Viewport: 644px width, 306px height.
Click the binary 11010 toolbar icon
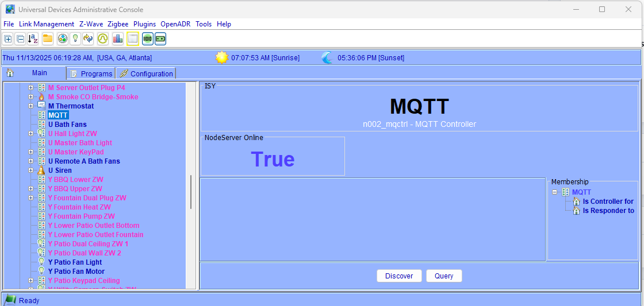(x=147, y=39)
